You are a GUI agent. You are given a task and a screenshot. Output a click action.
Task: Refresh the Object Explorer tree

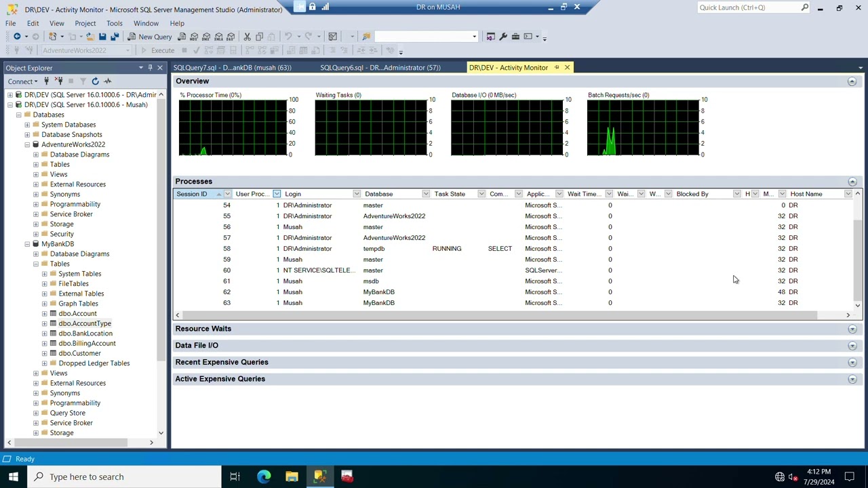(95, 81)
